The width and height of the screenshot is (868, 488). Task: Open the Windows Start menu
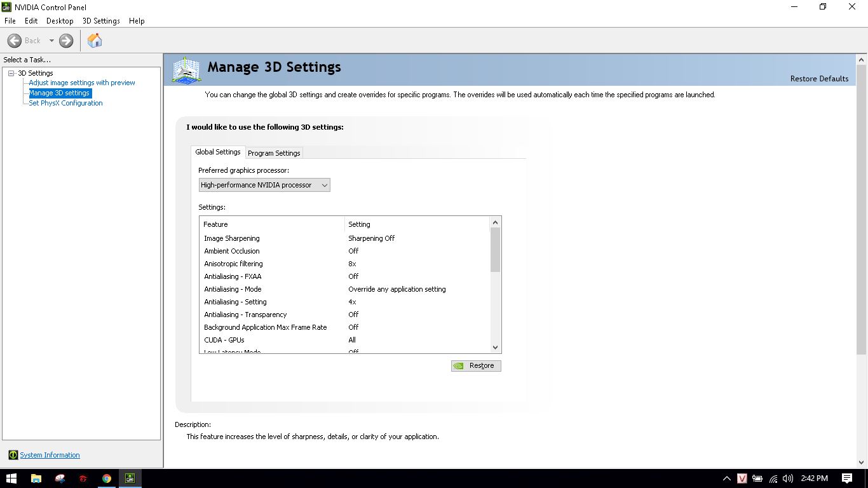(11, 478)
